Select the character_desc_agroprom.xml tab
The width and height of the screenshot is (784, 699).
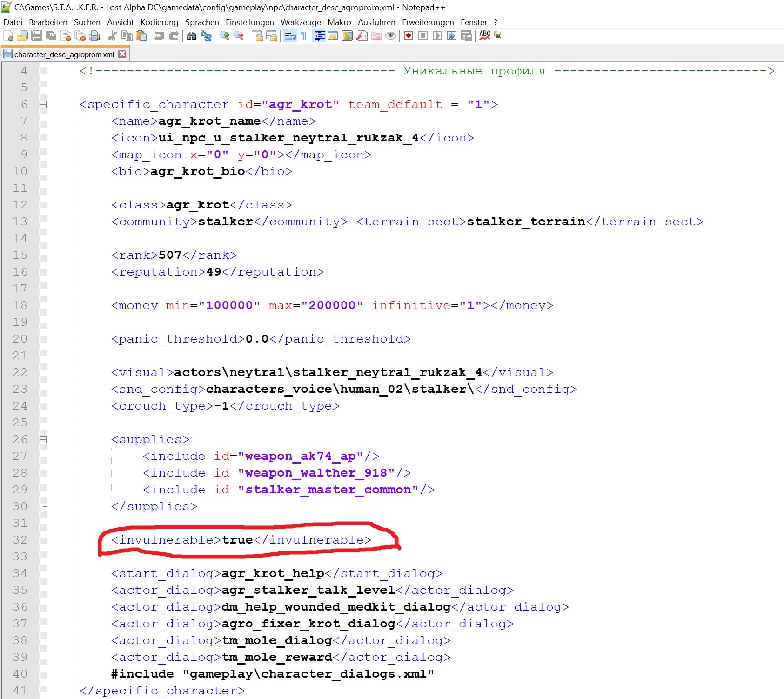pyautogui.click(x=64, y=54)
